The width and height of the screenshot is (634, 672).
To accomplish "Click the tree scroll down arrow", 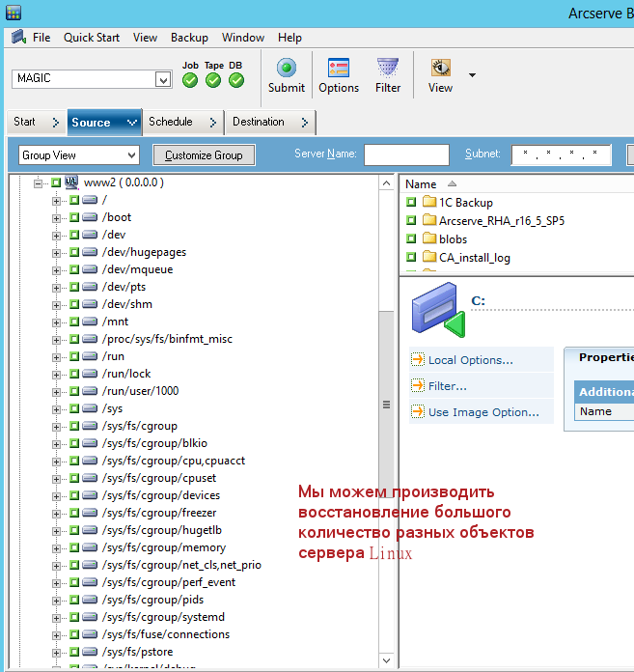I will tap(386, 660).
